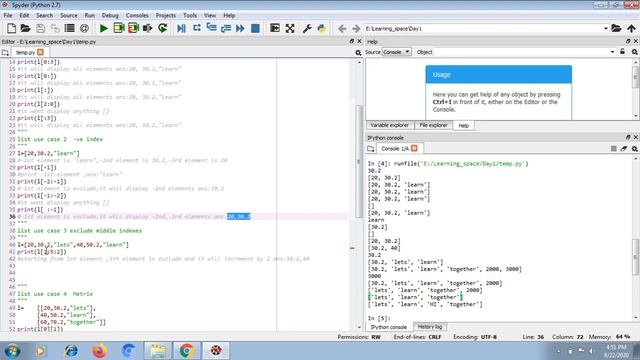Maximize current pane icon
The image size is (640, 360).
tap(275, 28)
